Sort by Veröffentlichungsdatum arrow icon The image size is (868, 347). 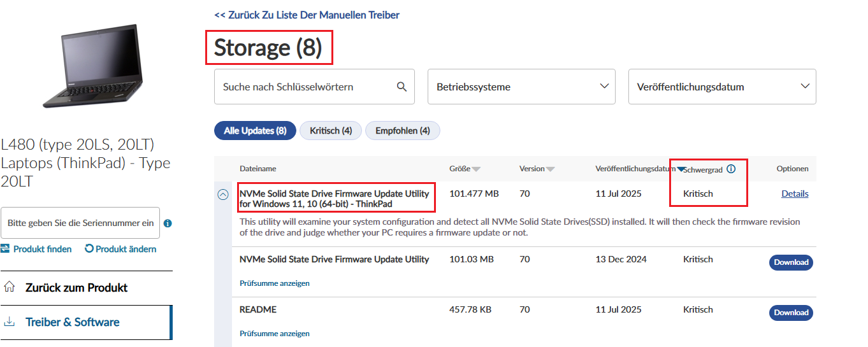point(681,169)
